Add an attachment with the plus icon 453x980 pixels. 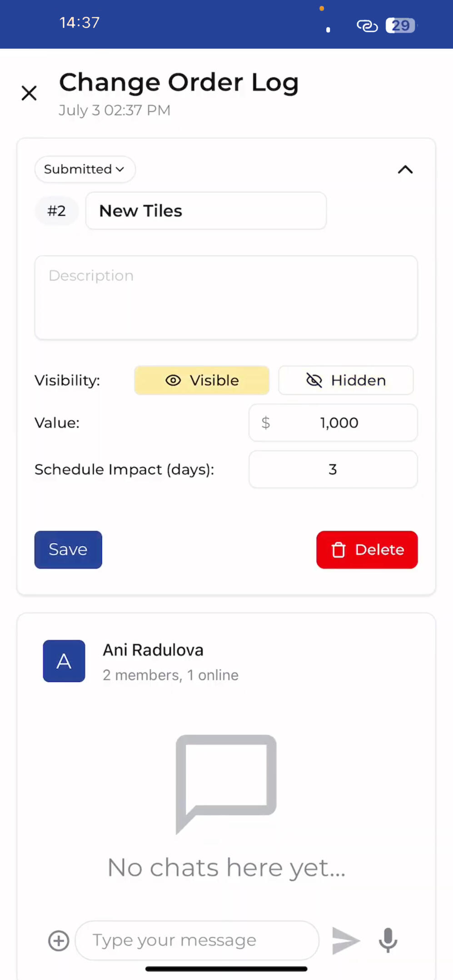click(59, 940)
